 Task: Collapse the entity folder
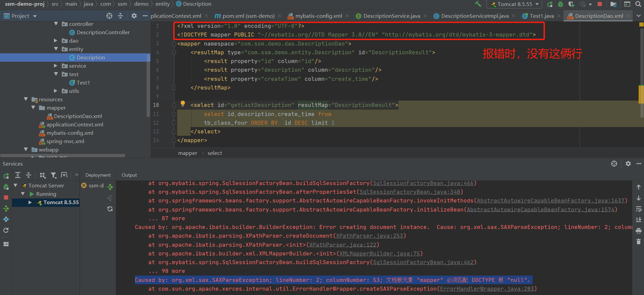(56, 49)
